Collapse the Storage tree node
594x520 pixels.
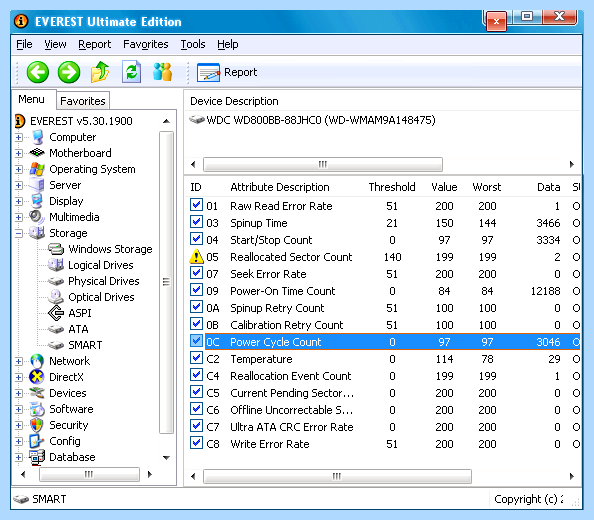tap(19, 233)
